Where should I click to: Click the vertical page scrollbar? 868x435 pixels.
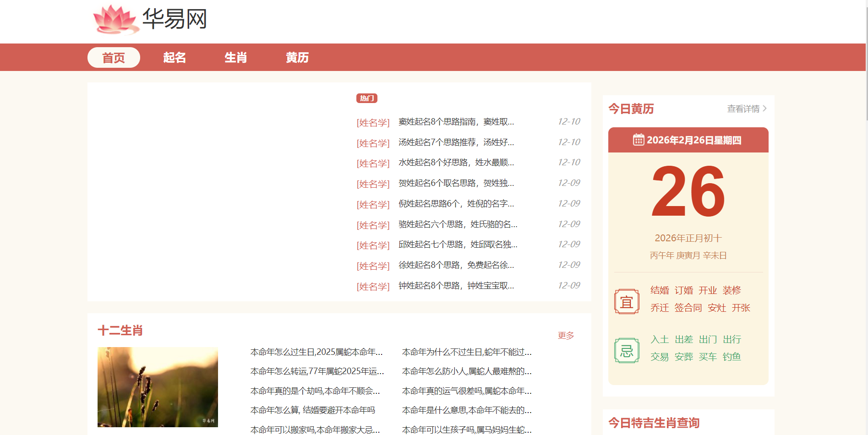point(866,60)
